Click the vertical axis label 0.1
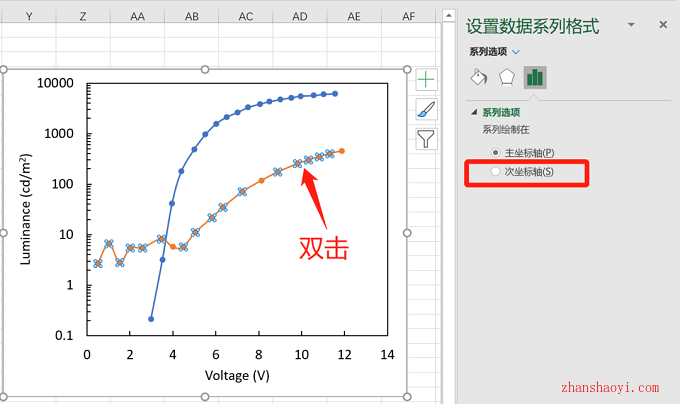Viewport: 680px width, 404px height. click(x=64, y=335)
